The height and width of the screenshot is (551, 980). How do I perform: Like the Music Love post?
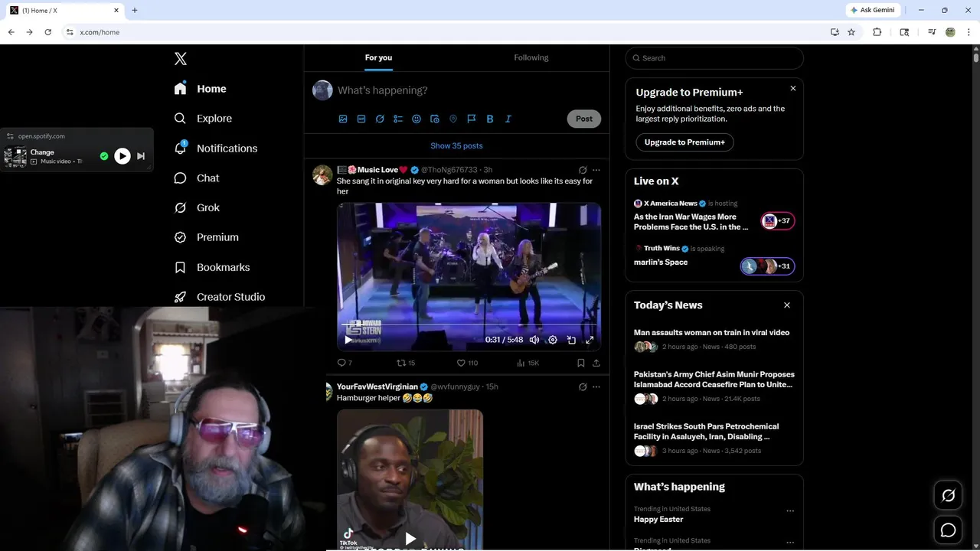point(467,363)
